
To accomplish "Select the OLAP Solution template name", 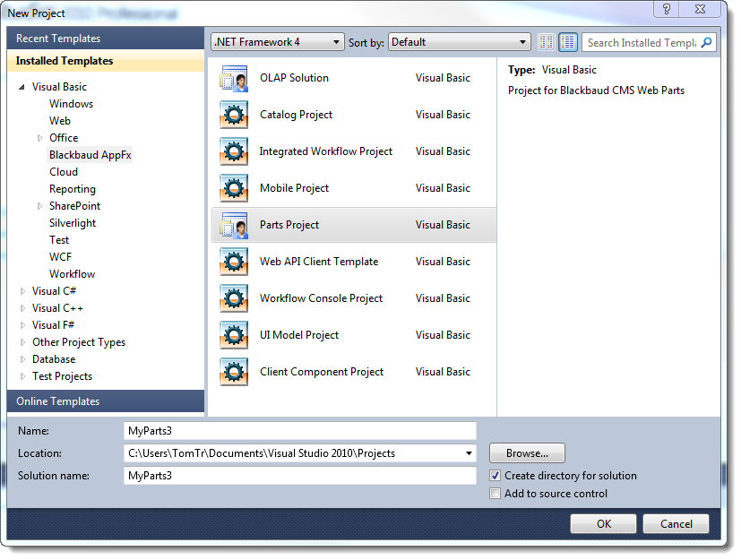I will click(x=295, y=78).
